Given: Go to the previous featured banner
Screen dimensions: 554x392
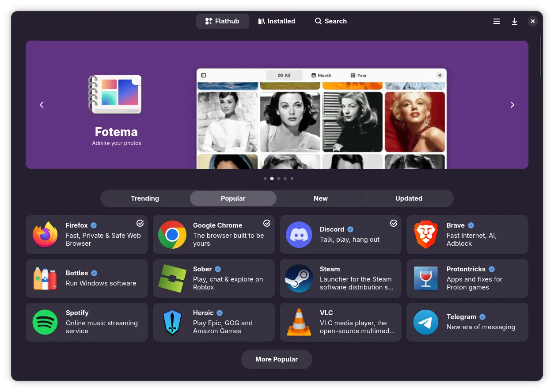Looking at the screenshot, I should tap(42, 105).
